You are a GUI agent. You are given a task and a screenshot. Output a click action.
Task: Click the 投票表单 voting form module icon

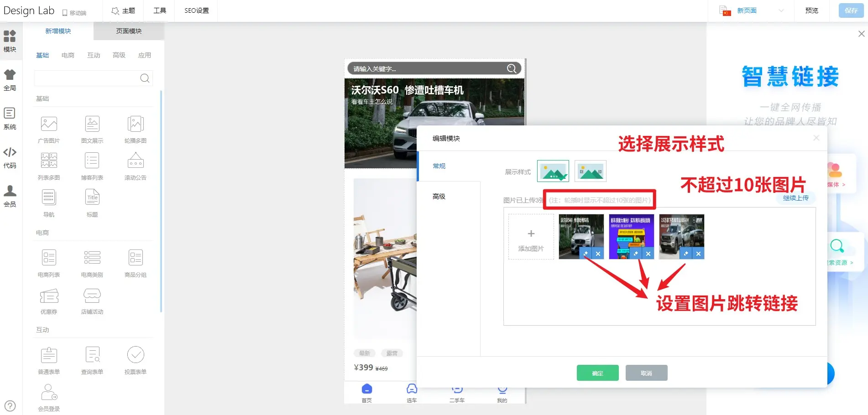point(136,356)
